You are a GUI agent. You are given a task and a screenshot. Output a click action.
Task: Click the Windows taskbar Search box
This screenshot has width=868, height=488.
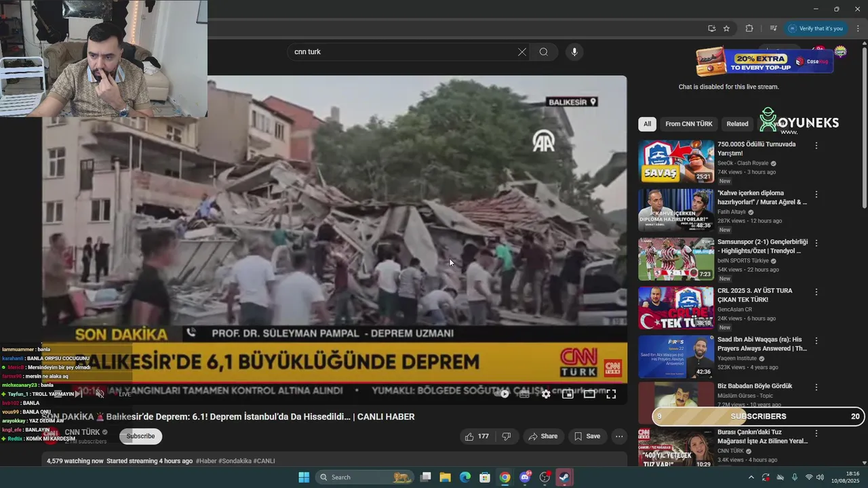(x=365, y=477)
